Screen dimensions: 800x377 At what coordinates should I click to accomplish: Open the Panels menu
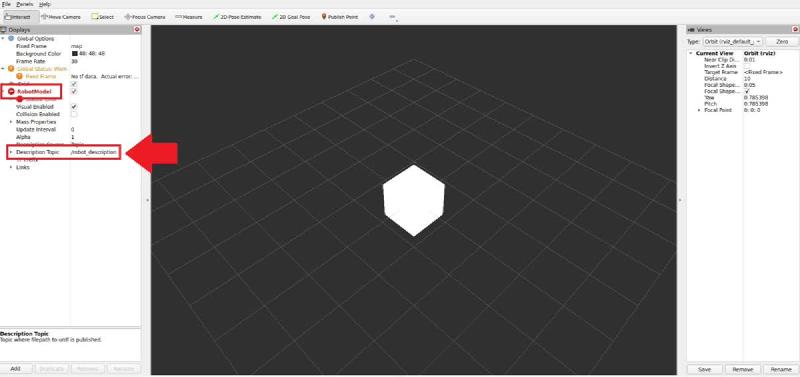coord(24,4)
